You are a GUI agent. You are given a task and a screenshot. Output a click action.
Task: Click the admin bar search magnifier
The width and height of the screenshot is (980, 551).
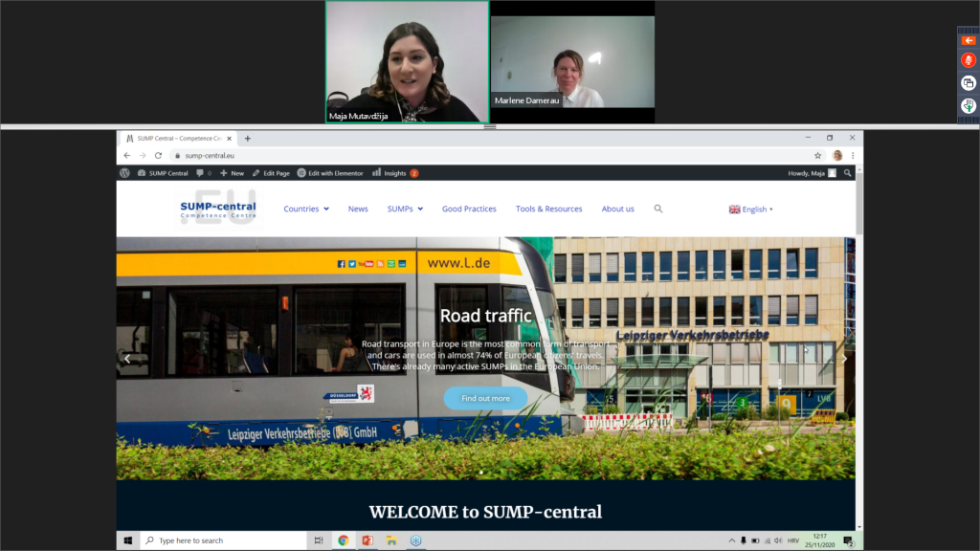[x=848, y=173]
